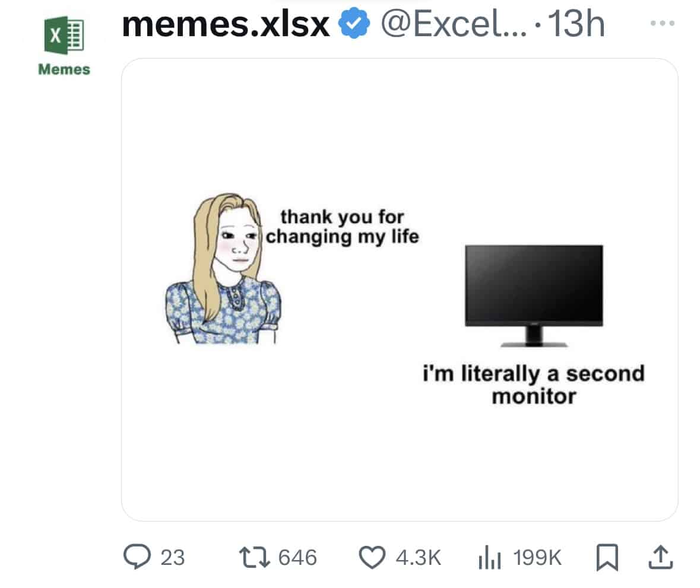Viewport: 700px width, 588px height.
Task: Click the blue verified badge
Action: pyautogui.click(x=354, y=25)
